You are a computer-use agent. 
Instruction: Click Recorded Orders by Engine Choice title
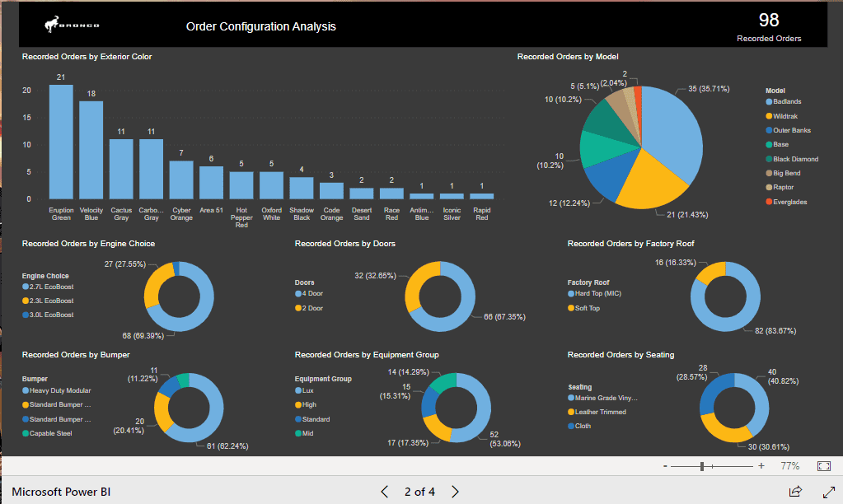tap(89, 244)
